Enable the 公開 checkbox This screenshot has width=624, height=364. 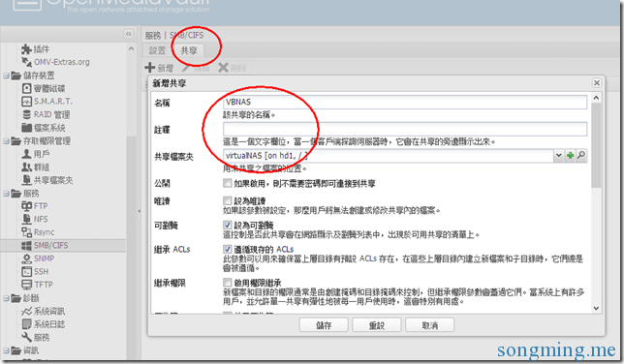pyautogui.click(x=227, y=183)
